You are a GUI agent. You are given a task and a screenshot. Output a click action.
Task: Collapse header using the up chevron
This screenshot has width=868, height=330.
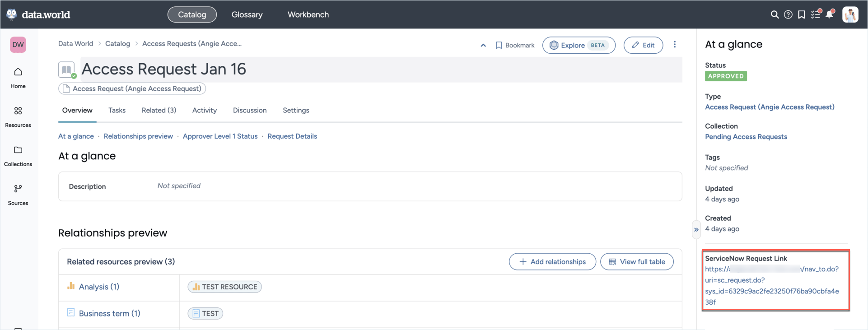click(x=483, y=45)
